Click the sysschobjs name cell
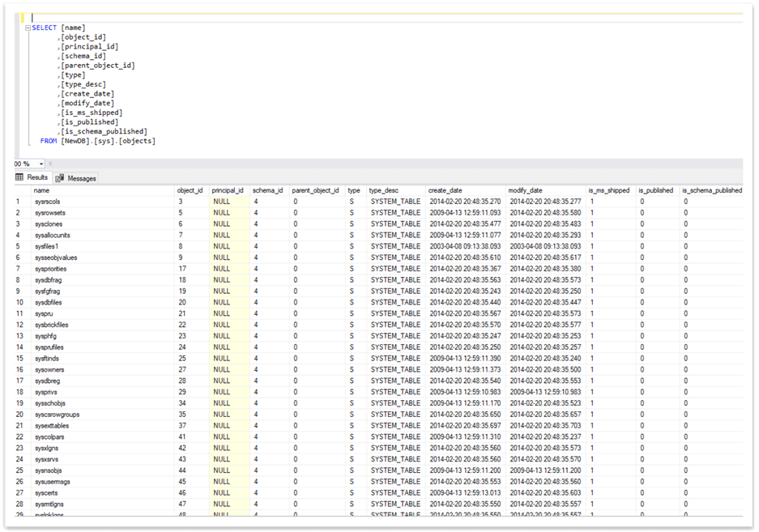The width and height of the screenshot is (759, 532). [104, 403]
